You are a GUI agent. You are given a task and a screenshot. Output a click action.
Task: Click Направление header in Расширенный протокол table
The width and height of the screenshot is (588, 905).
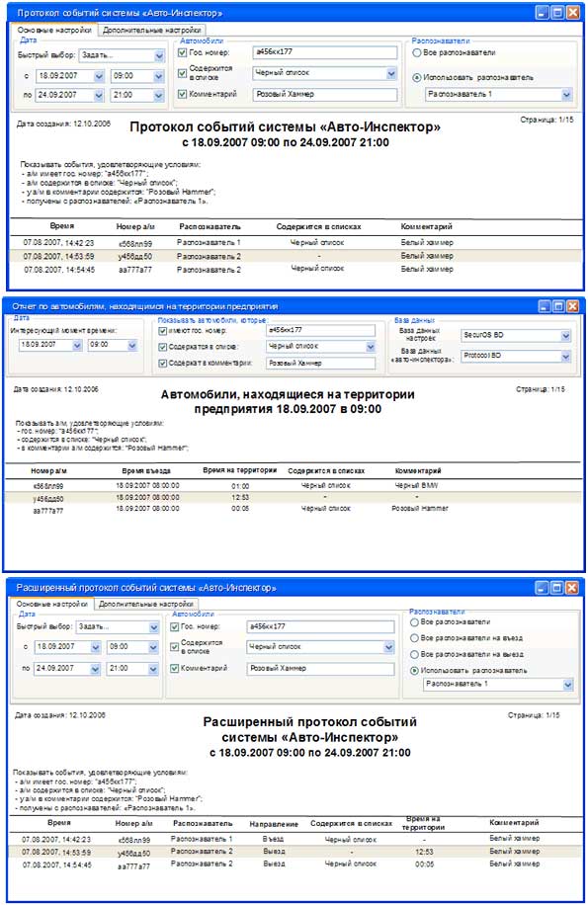point(274,824)
